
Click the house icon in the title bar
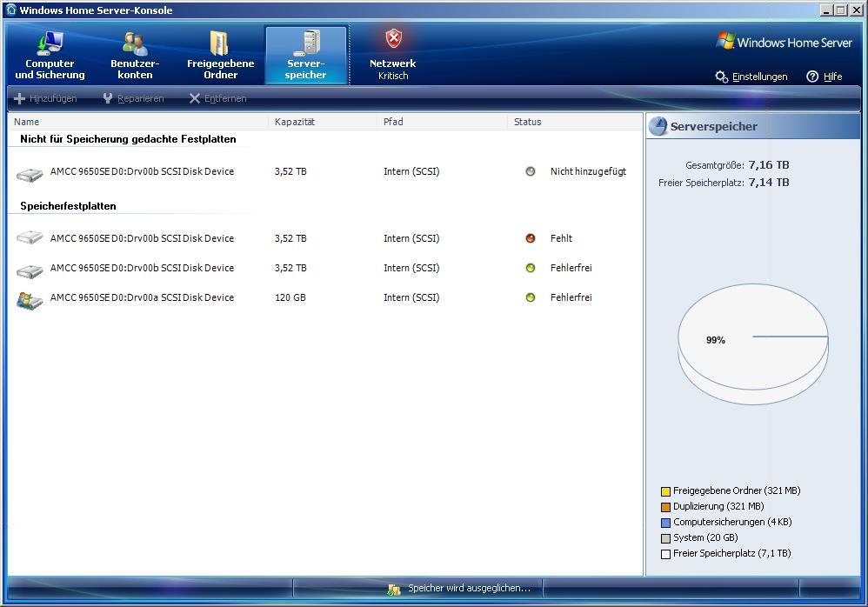pos(11,10)
